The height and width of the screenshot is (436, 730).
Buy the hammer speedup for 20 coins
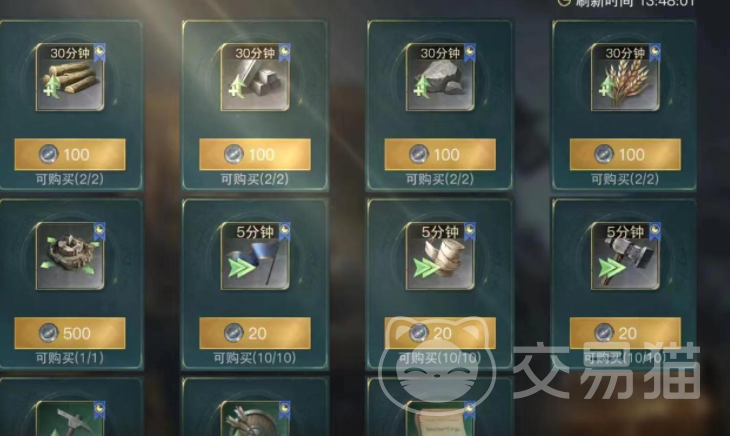625,333
